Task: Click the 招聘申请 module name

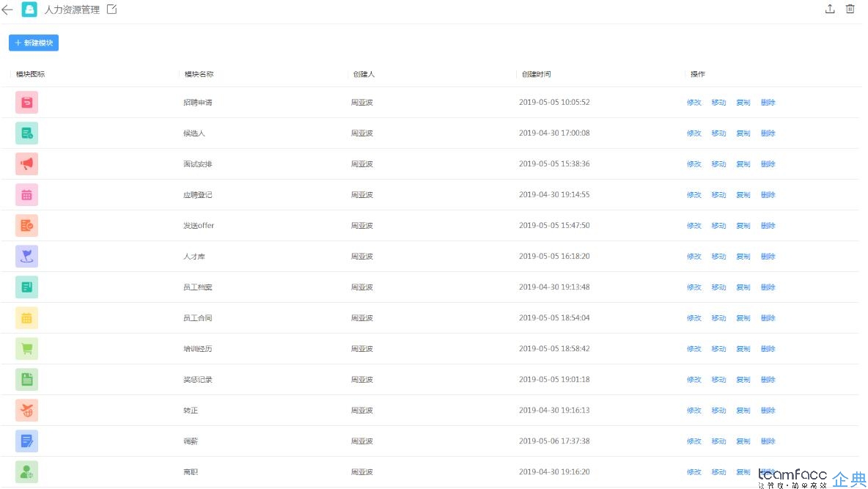Action: pyautogui.click(x=198, y=103)
